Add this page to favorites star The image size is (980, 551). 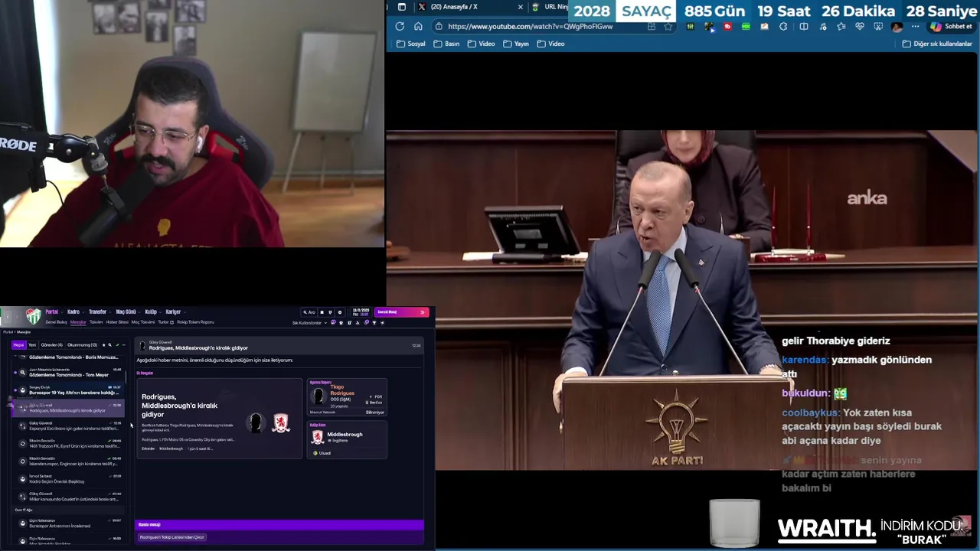(x=668, y=26)
